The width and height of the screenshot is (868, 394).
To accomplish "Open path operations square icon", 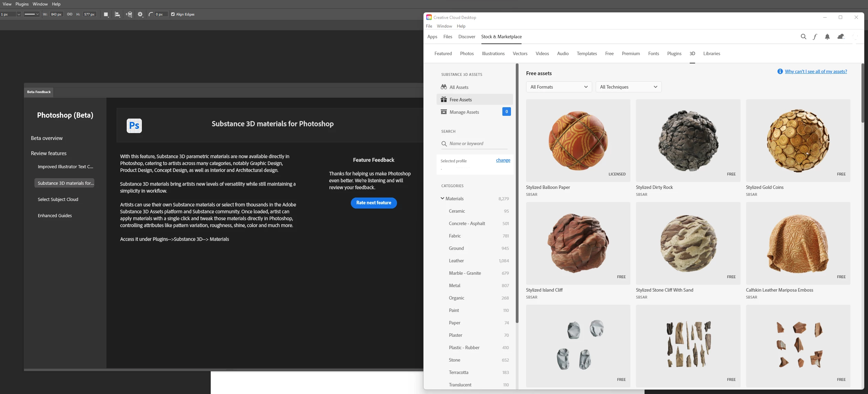I will click(106, 14).
